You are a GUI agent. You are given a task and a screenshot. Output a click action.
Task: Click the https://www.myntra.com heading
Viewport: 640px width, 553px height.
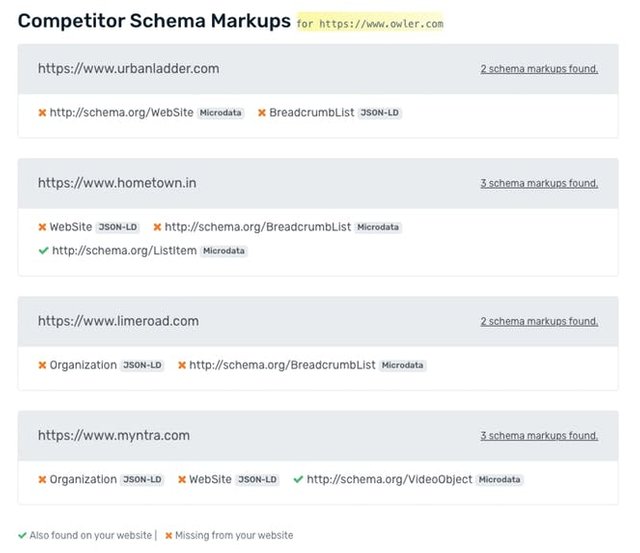pos(114,435)
